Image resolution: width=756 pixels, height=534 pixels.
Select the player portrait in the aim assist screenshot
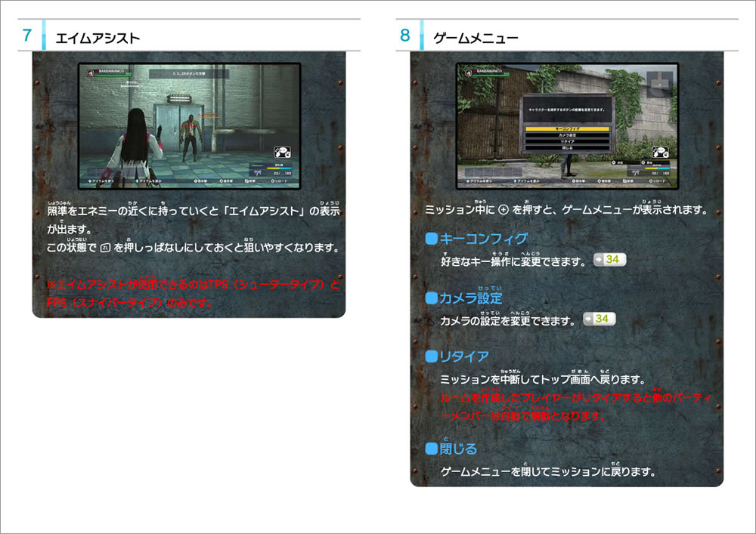90,73
